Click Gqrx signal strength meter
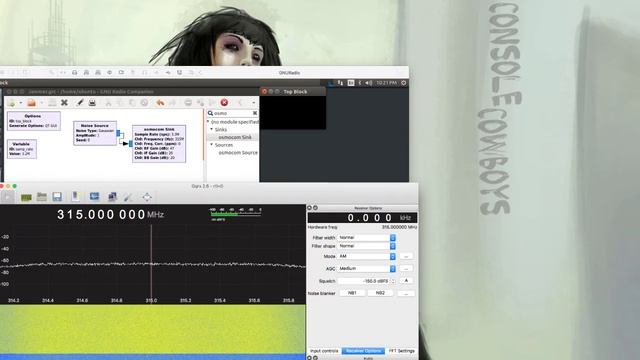This screenshot has width=640, height=360. [235, 214]
